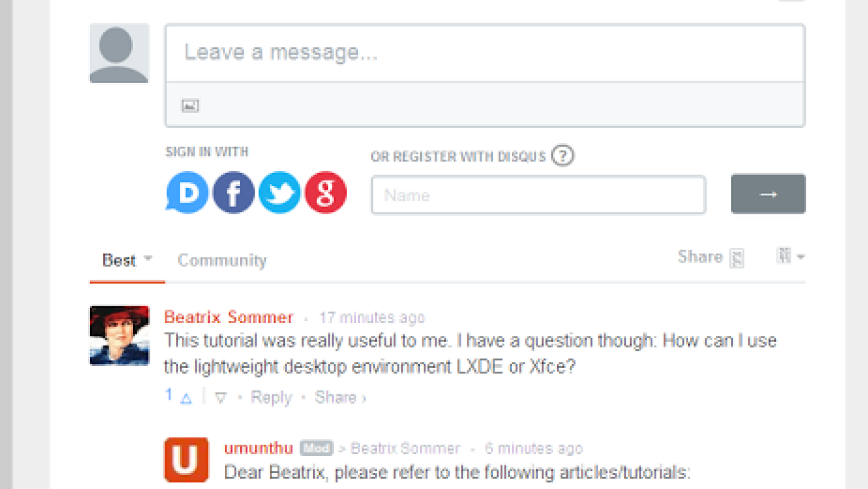Reply to Beatrix Sommer's comment
868x489 pixels.
coord(271,398)
